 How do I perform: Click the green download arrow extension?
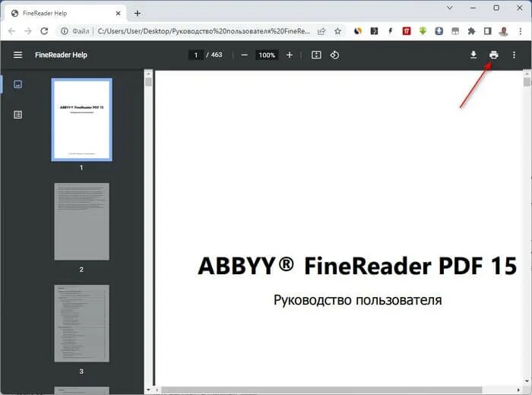[423, 31]
